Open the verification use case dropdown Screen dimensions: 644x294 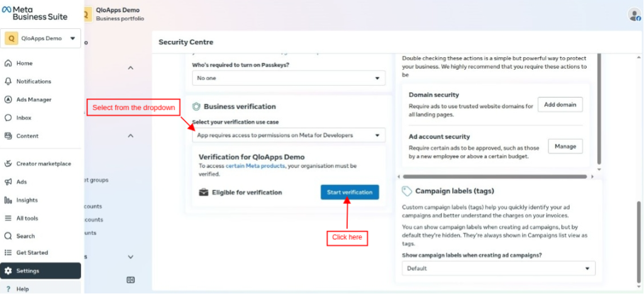289,135
